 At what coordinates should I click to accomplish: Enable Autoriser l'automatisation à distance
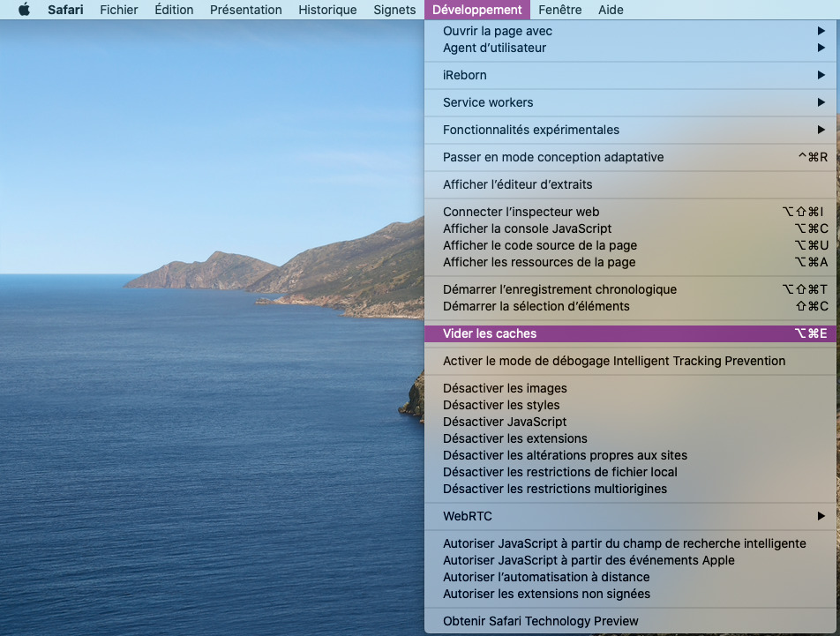pyautogui.click(x=546, y=577)
